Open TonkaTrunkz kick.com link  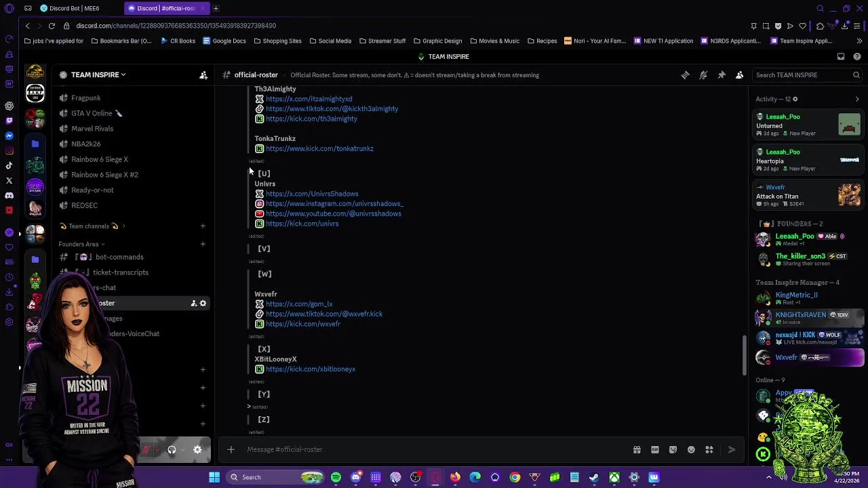click(319, 148)
